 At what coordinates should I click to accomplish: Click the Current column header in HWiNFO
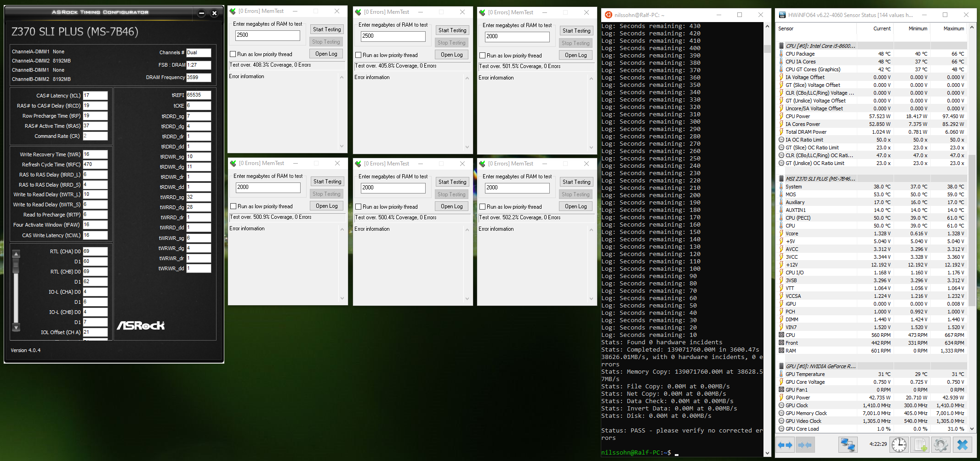click(x=882, y=28)
